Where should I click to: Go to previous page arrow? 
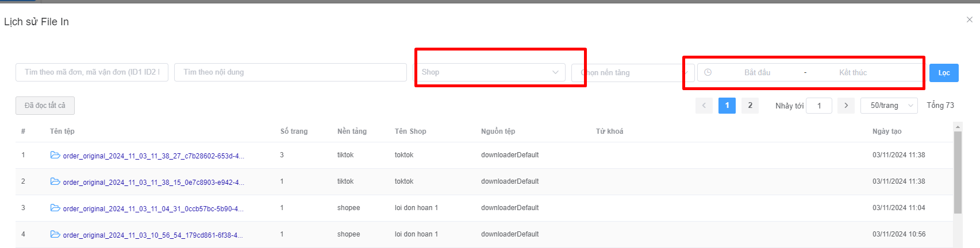(704, 106)
